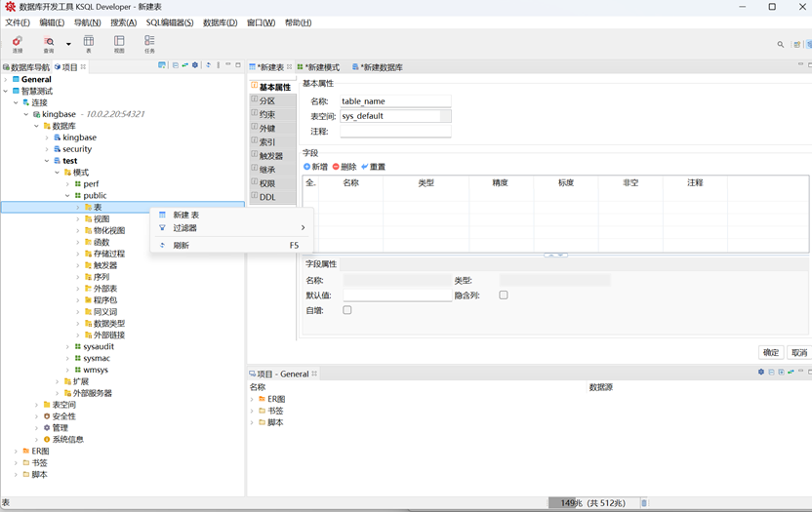Click the 表 (Table) toolbar icon
Viewport: 812px width, 512px height.
pyautogui.click(x=89, y=43)
